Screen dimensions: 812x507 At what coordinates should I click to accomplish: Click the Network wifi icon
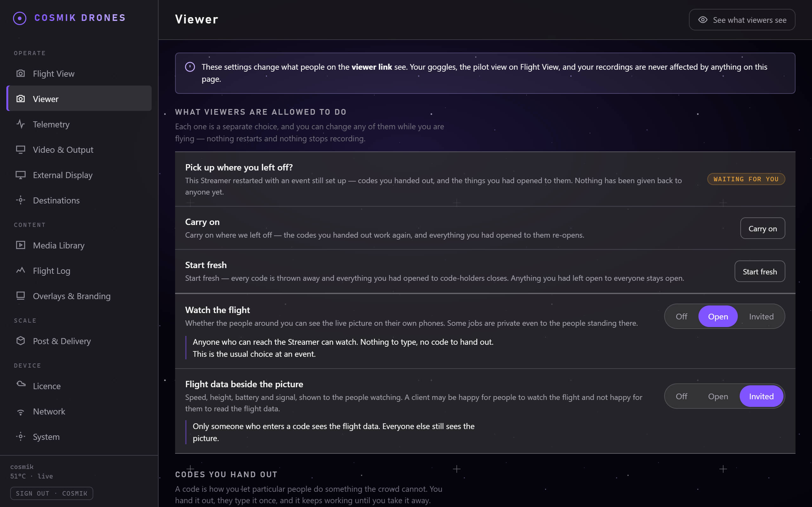point(21,411)
